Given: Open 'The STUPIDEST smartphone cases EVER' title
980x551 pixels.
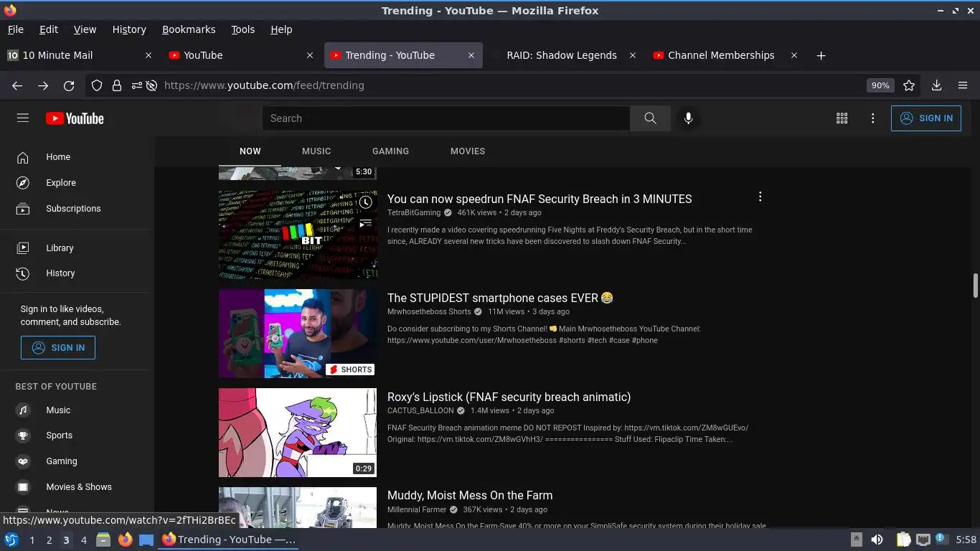Looking at the screenshot, I should [500, 298].
